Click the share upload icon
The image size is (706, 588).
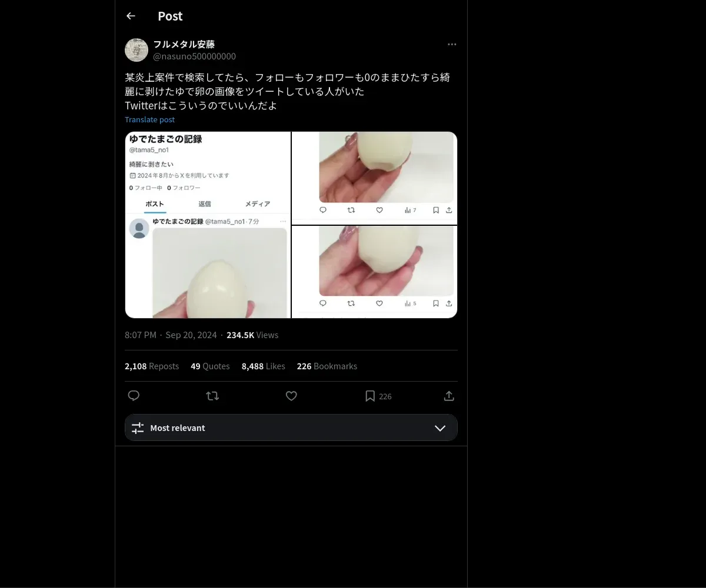tap(449, 396)
